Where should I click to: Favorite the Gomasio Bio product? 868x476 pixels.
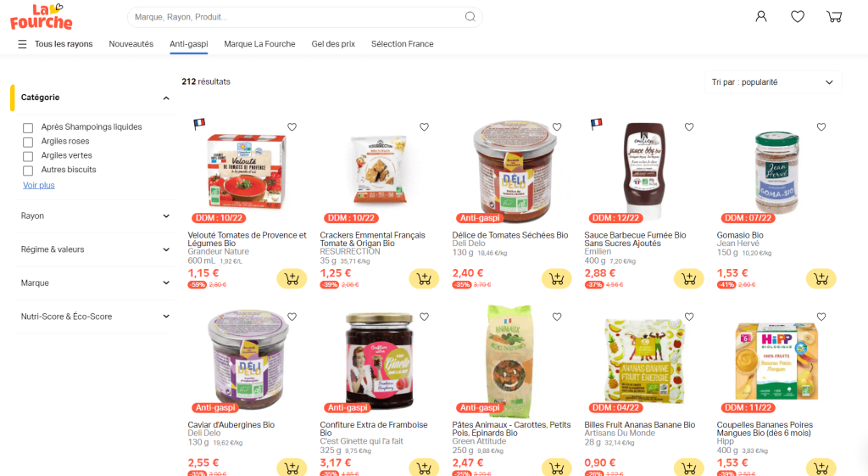821,127
